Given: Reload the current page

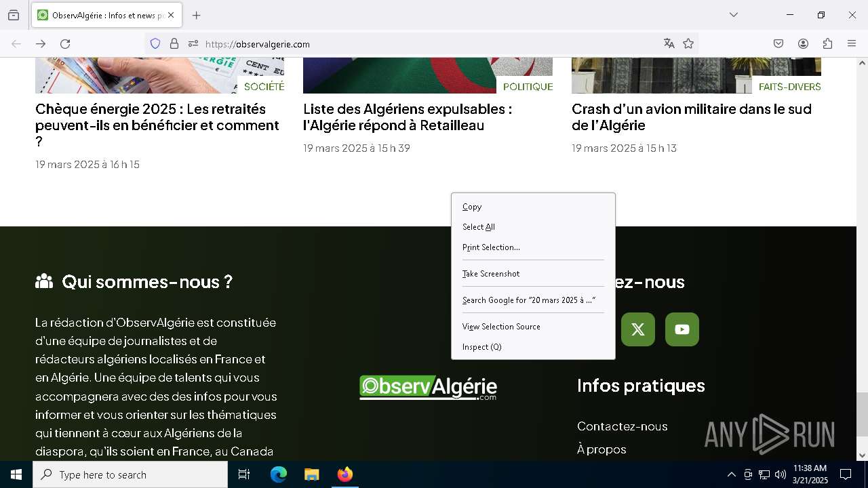Looking at the screenshot, I should [x=65, y=43].
